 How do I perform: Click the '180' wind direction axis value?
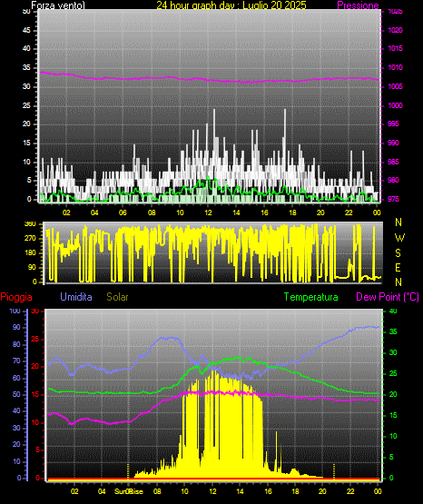pos(31,253)
